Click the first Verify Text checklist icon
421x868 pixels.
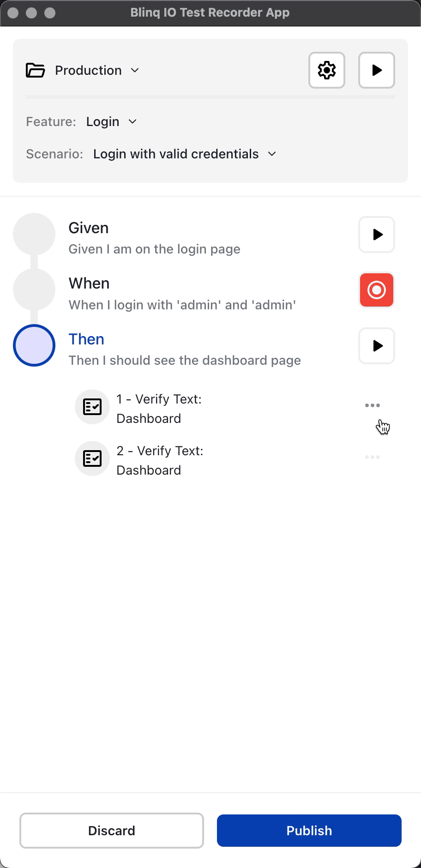[92, 407]
